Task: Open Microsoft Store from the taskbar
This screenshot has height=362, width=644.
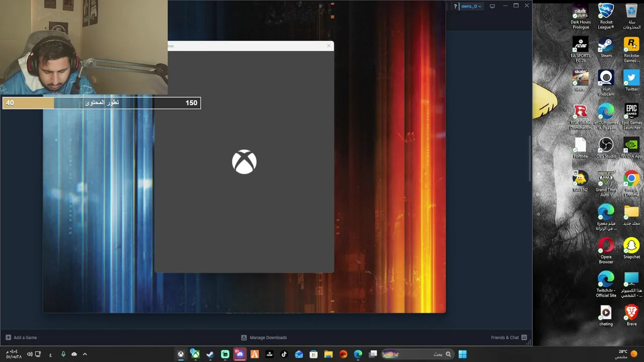Action: click(313, 354)
